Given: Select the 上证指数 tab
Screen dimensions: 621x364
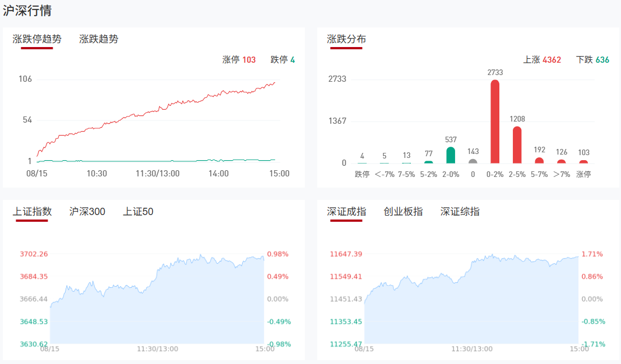Looking at the screenshot, I should point(32,212).
